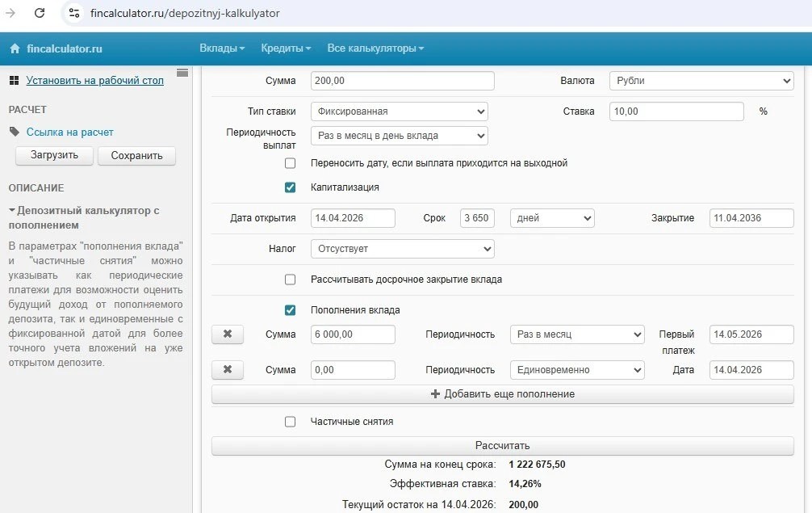Open the Тип ставки dropdown showing Фиксированная
Image resolution: width=812 pixels, height=513 pixels.
399,111
